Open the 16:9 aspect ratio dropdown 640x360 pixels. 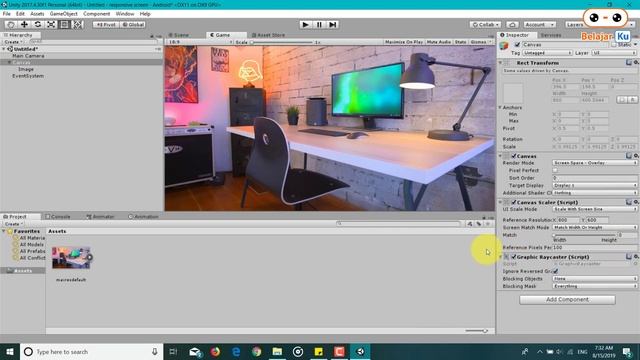click(200, 42)
